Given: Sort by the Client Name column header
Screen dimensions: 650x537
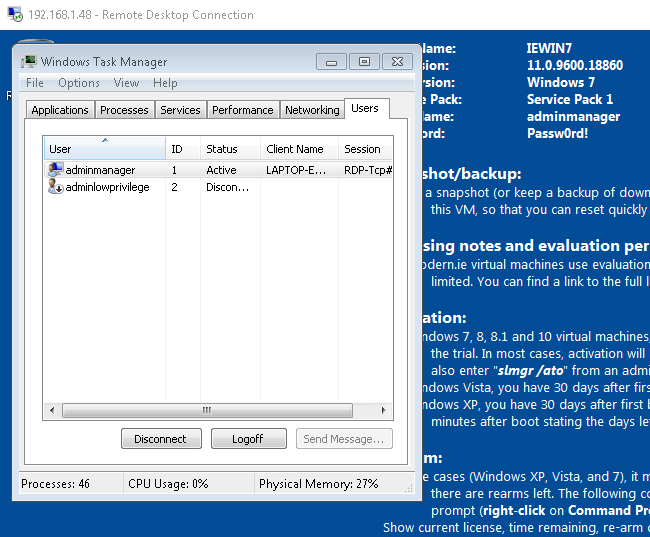Looking at the screenshot, I should (299, 148).
